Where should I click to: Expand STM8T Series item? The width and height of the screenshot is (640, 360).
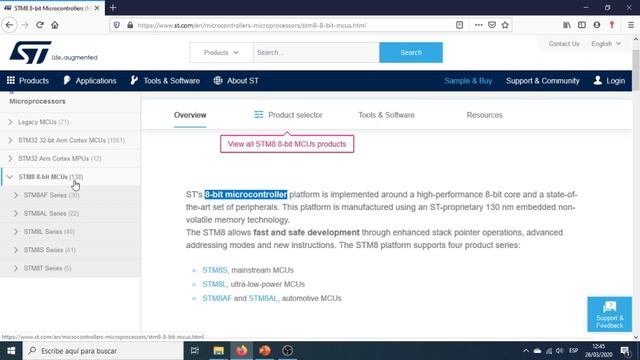point(16,268)
